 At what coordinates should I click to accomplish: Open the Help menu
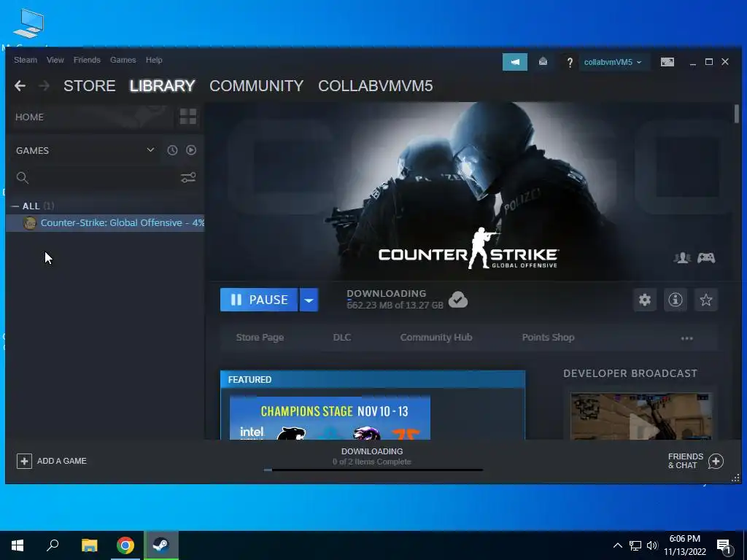pos(154,60)
